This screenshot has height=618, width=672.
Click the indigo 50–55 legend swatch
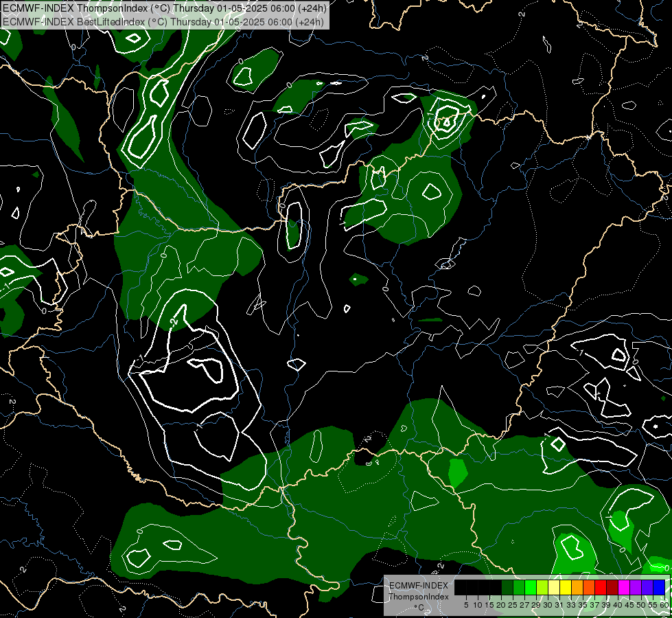(x=647, y=587)
